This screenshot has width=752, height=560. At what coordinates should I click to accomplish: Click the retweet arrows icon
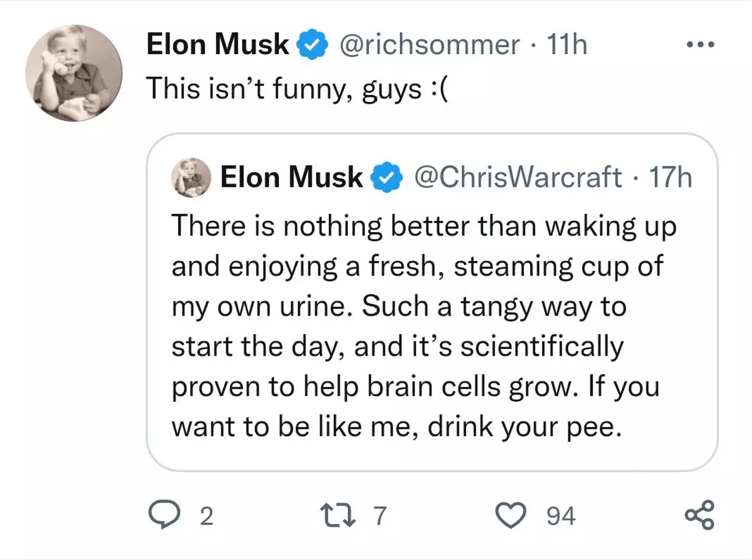[x=338, y=515]
